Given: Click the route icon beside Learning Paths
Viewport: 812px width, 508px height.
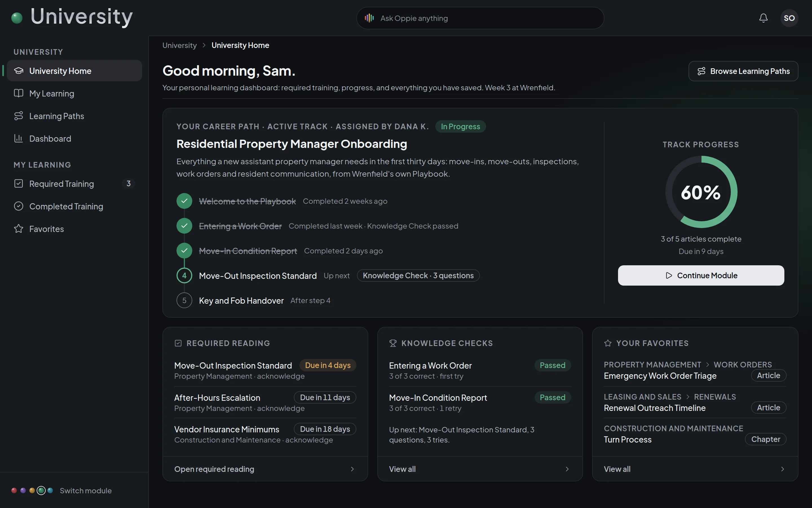Looking at the screenshot, I should point(19,116).
